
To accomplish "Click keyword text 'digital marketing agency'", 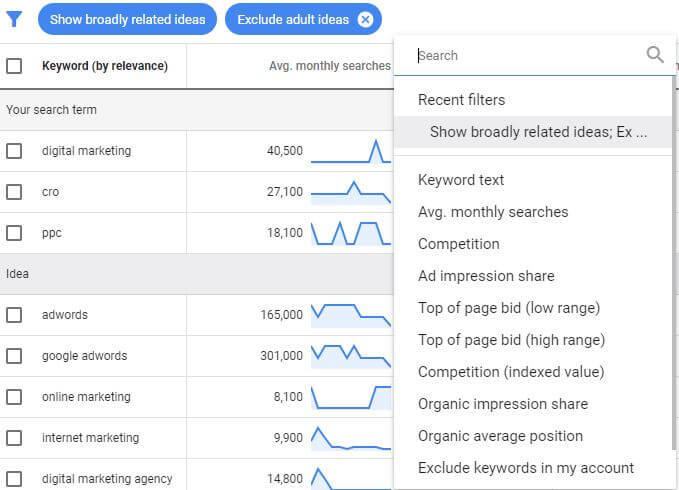I will 107,479.
